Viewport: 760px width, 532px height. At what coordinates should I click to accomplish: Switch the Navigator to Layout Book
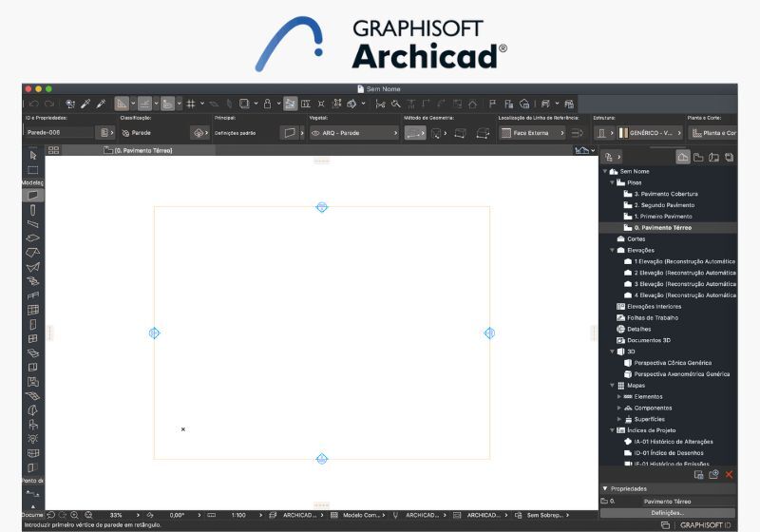point(713,157)
